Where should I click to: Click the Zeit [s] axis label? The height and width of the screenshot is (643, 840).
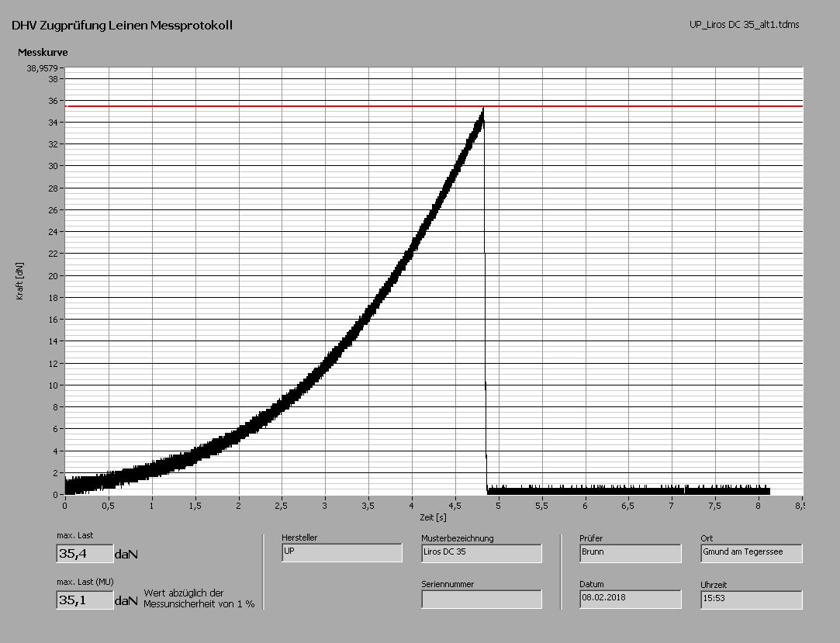(x=433, y=517)
